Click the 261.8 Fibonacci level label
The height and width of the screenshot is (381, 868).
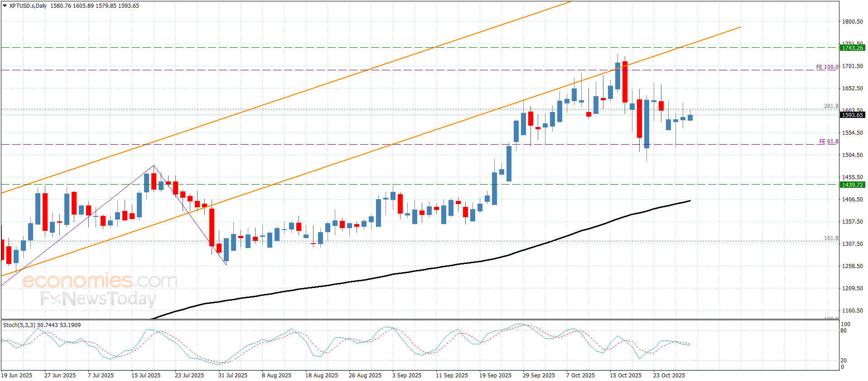tap(831, 106)
